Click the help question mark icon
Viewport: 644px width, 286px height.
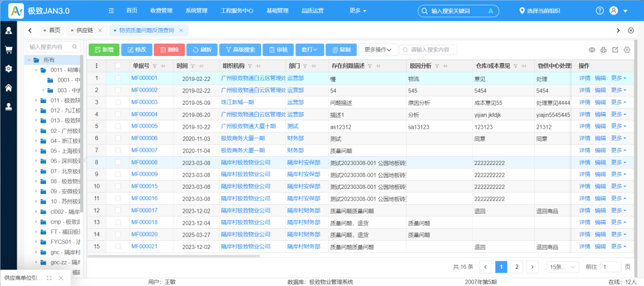[600, 11]
